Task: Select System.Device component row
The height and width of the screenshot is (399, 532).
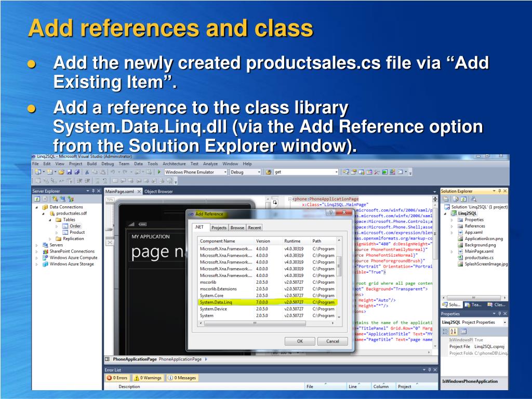Action: tap(267, 309)
